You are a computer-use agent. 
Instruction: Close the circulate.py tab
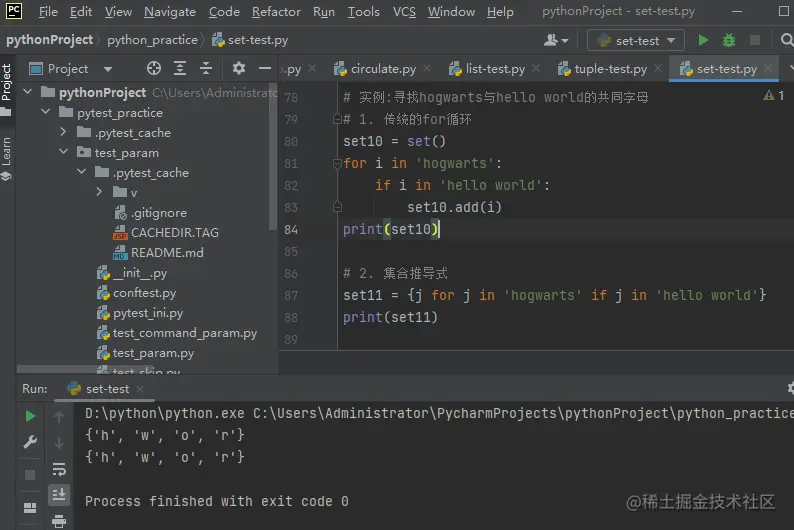428,68
